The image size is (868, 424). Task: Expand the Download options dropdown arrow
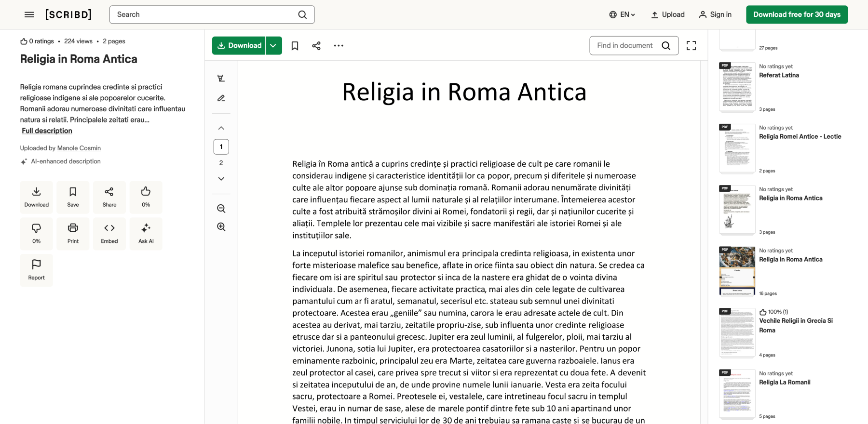click(x=273, y=46)
